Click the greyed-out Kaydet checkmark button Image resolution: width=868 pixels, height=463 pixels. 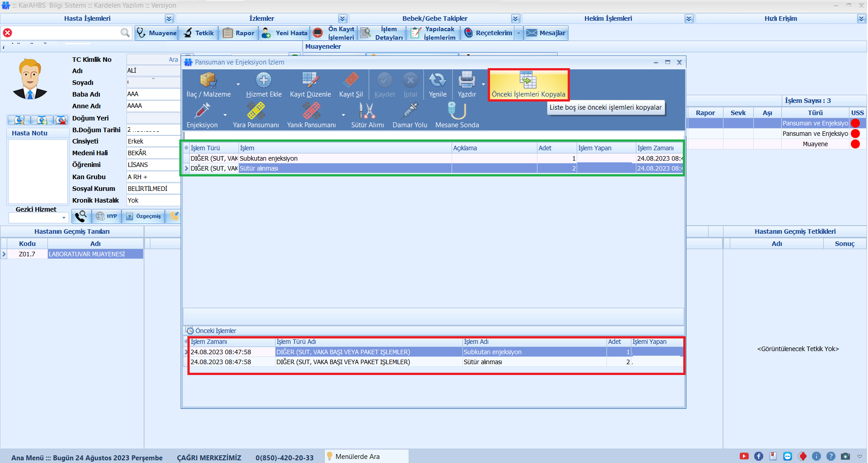click(x=384, y=85)
